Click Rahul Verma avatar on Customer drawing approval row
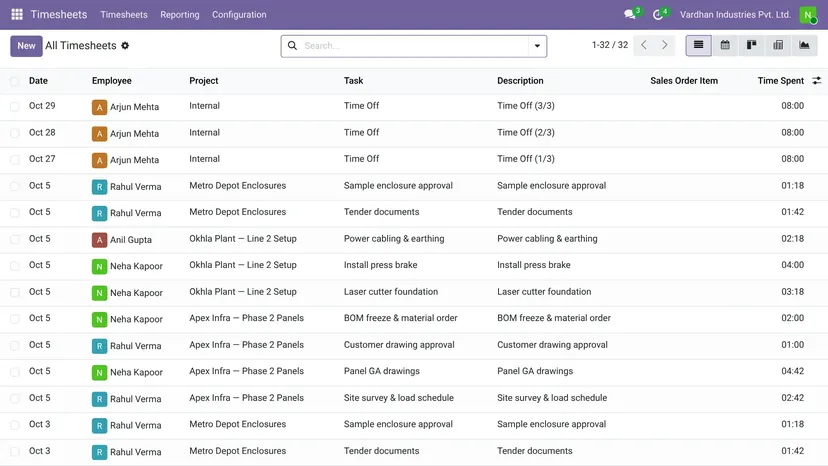Image resolution: width=828 pixels, height=466 pixels. pyautogui.click(x=99, y=346)
